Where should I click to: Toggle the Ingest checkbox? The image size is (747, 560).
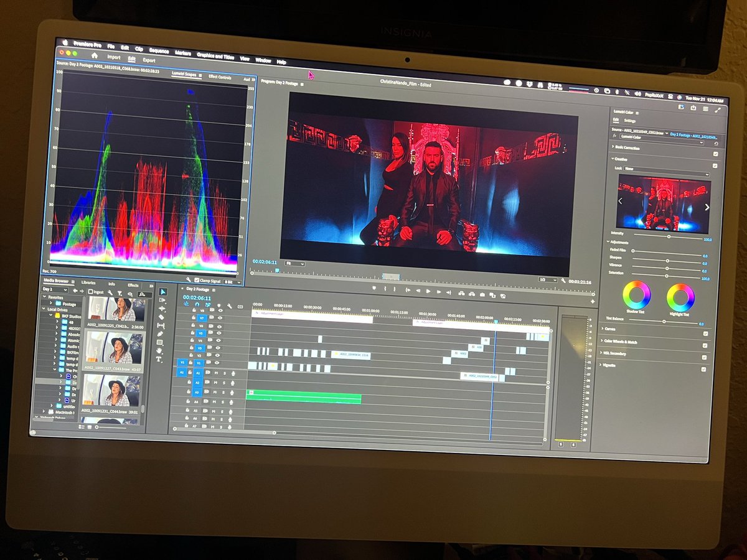coord(90,292)
